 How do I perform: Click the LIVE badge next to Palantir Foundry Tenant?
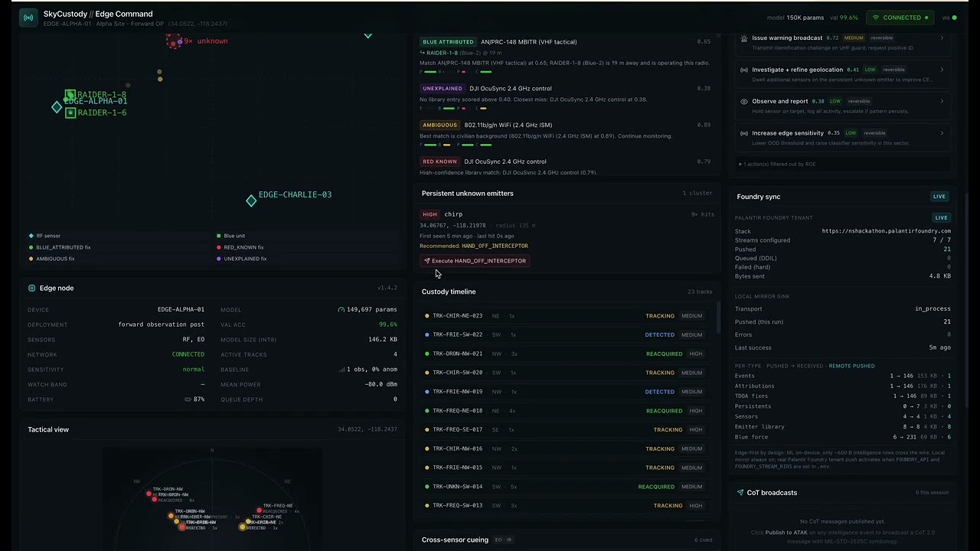[x=941, y=217]
